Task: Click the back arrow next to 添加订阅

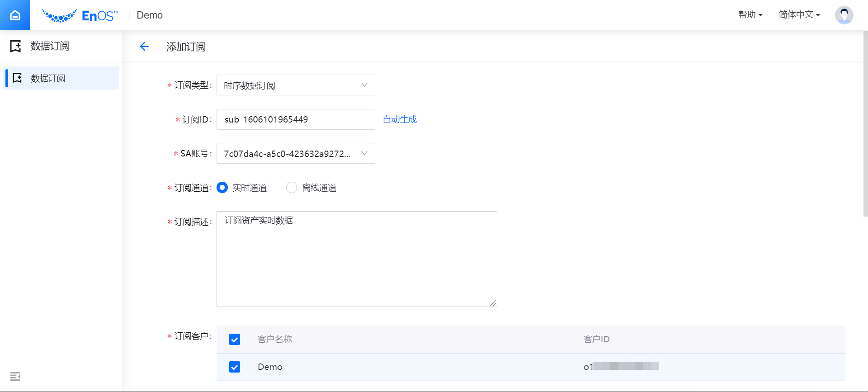Action: click(144, 47)
